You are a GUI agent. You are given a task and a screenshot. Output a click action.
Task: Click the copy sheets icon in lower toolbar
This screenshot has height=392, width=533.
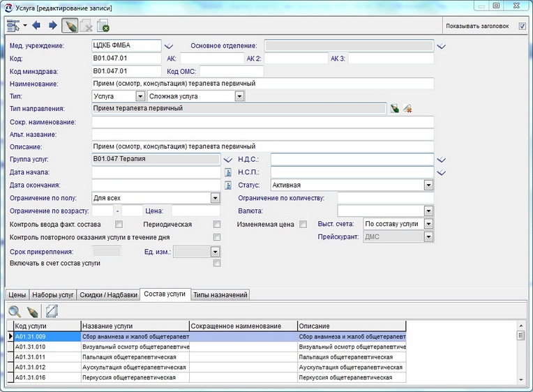coord(52,311)
